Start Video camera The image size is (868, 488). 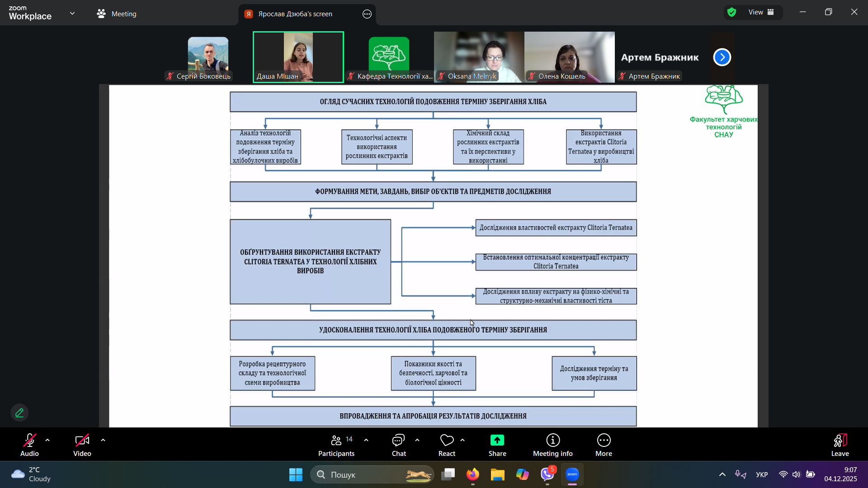point(82,445)
